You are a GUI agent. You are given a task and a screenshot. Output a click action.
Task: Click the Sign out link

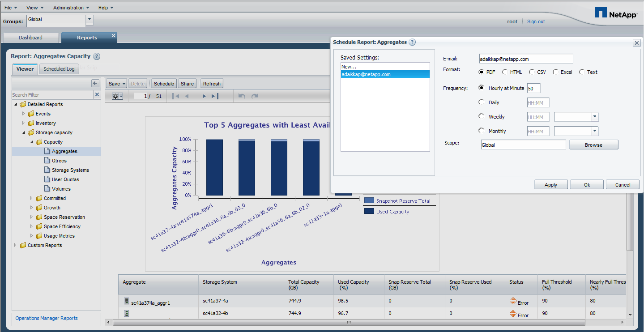(x=536, y=21)
